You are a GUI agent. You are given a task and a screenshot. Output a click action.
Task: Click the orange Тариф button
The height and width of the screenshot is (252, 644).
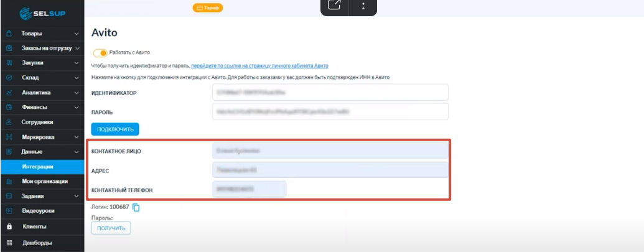coord(208,8)
